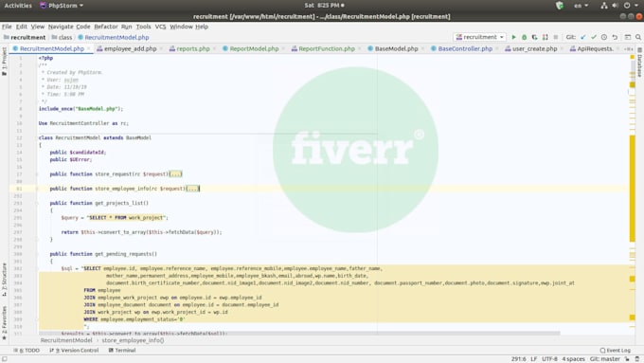644x363 pixels.
Task: Click the yellow warning stripe in the right gutter
Action: [632, 189]
